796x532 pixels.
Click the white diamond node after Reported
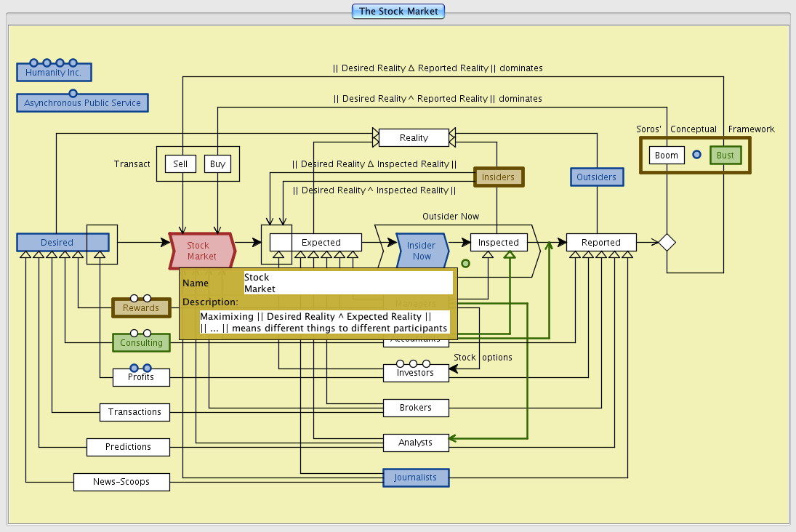pos(667,243)
